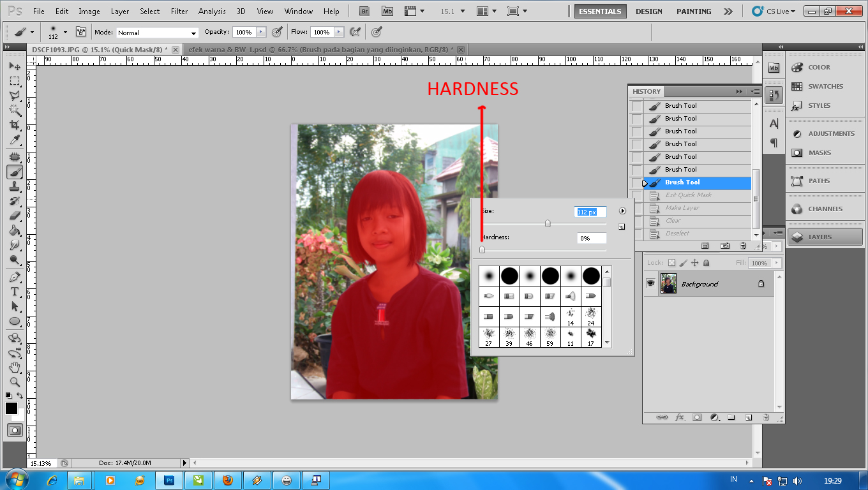
Task: Create a new layer in Layers panel
Action: pos(749,417)
